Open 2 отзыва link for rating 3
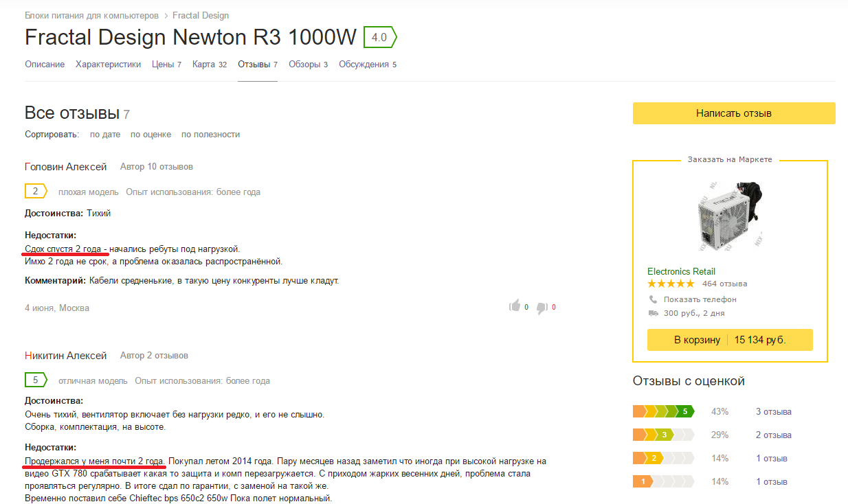This screenshot has height=504, width=848. click(x=773, y=435)
